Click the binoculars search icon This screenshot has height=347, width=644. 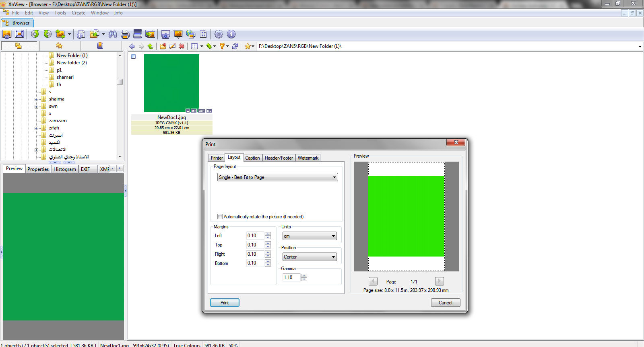[113, 34]
